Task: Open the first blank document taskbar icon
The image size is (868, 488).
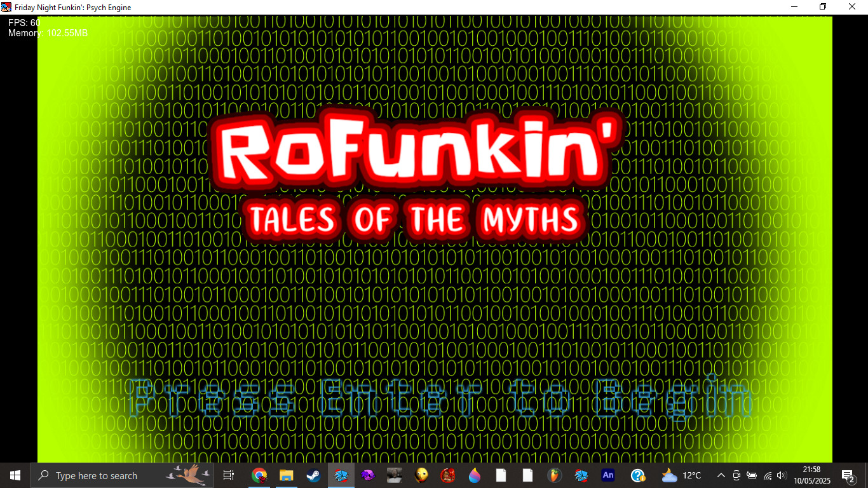Action: (x=501, y=475)
